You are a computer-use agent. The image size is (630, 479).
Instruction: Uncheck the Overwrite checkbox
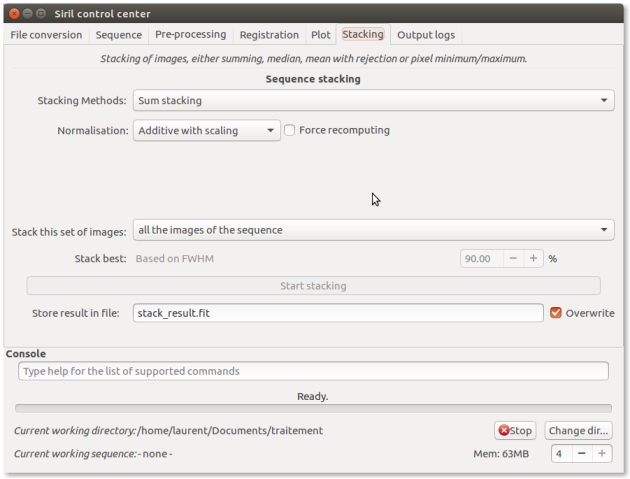pyautogui.click(x=556, y=313)
